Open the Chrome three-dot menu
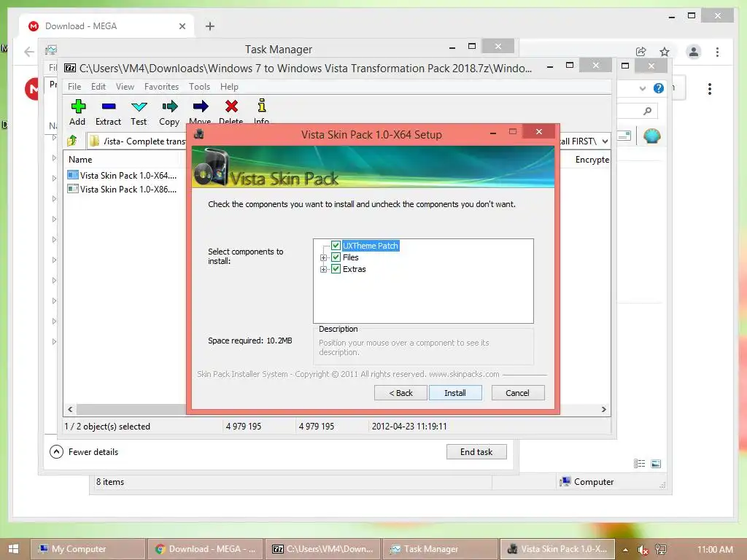This screenshot has height=560, width=747. point(718,52)
